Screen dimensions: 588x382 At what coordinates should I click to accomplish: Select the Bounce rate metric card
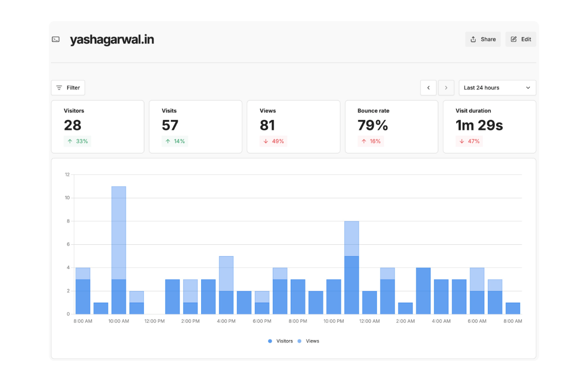pyautogui.click(x=391, y=126)
